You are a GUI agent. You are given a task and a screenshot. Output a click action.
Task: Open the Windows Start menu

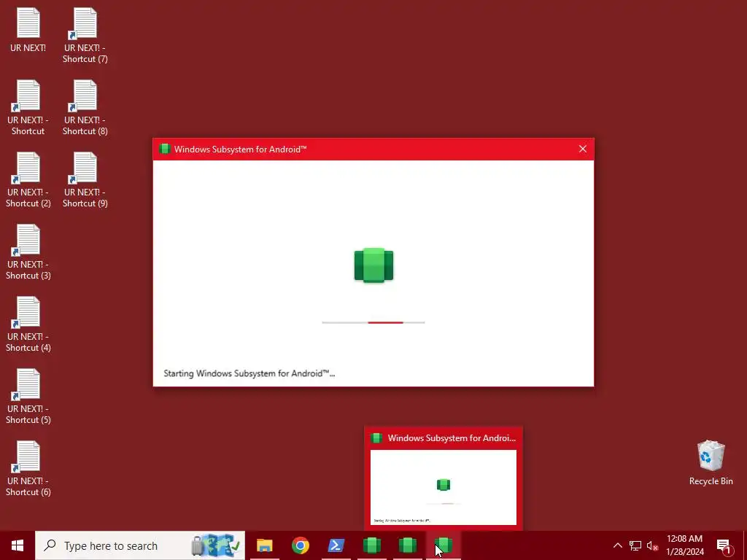coord(18,545)
